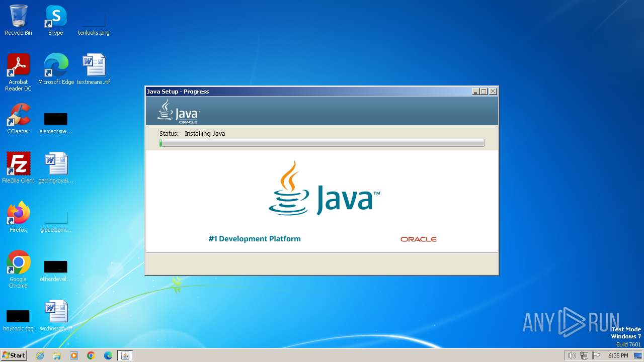This screenshot has height=362, width=644.
Task: Open Windows Media Player taskbar icon
Action: pyautogui.click(x=74, y=355)
